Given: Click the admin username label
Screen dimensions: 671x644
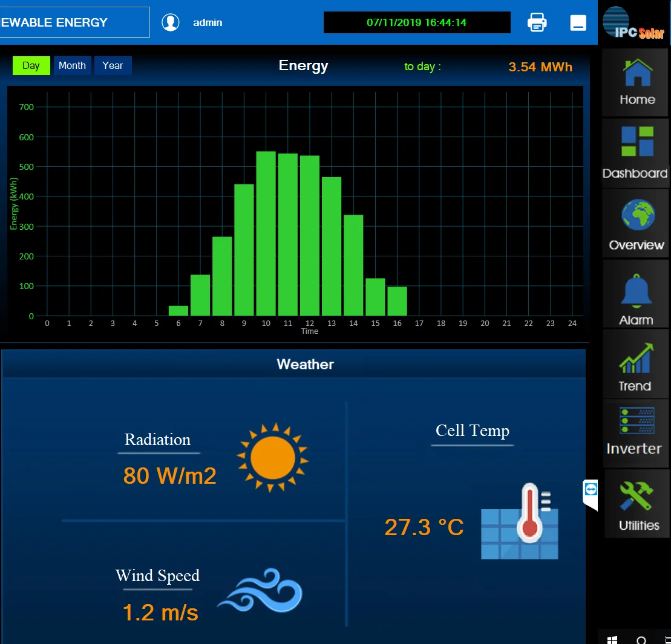Looking at the screenshot, I should (x=208, y=22).
